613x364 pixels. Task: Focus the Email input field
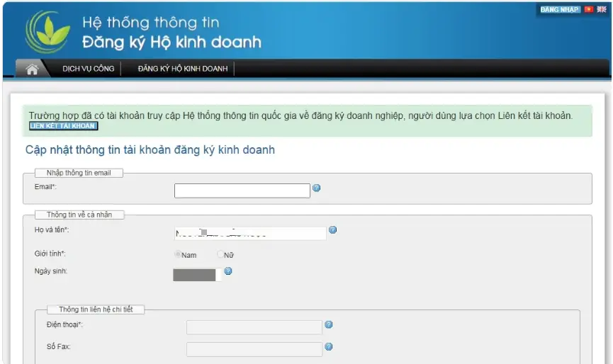tap(242, 190)
